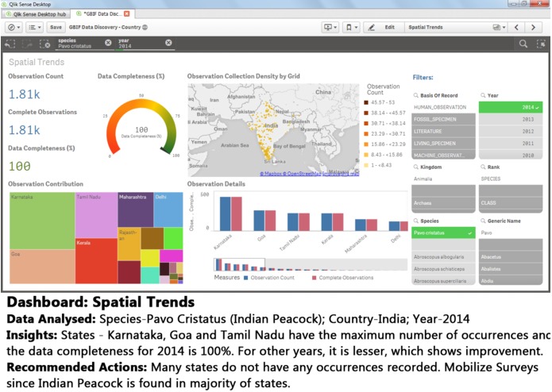This screenshot has height=392, width=552.
Task: Click the bar chart mini scroll window
Action: pyautogui.click(x=239, y=264)
